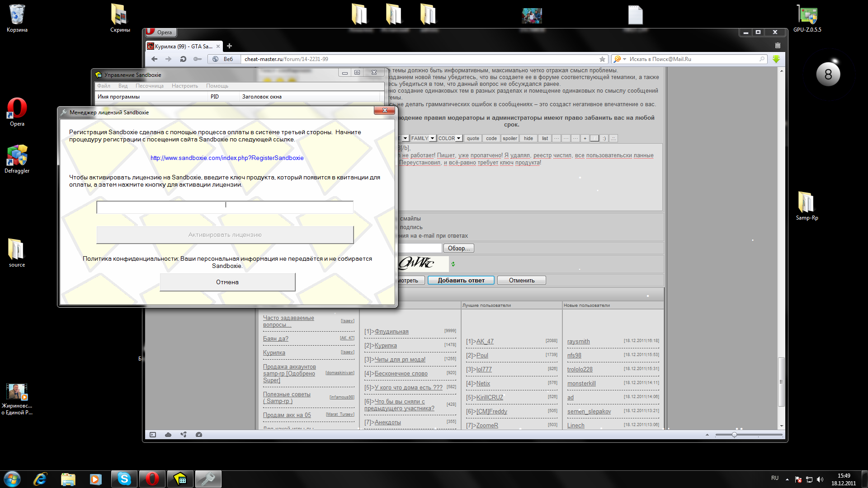Viewport: 868px width, 488px height.
Task: Launch Internet Explorer from taskbar
Action: pyautogui.click(x=40, y=479)
